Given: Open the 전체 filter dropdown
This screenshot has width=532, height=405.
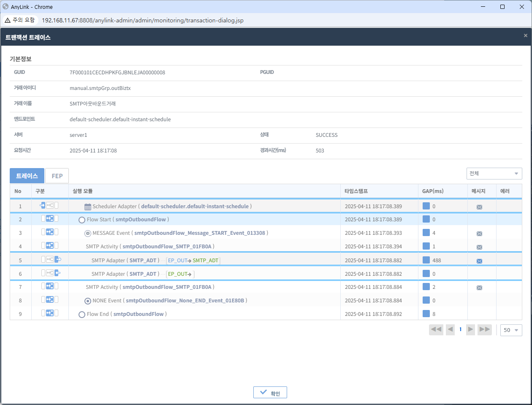Looking at the screenshot, I should point(494,173).
